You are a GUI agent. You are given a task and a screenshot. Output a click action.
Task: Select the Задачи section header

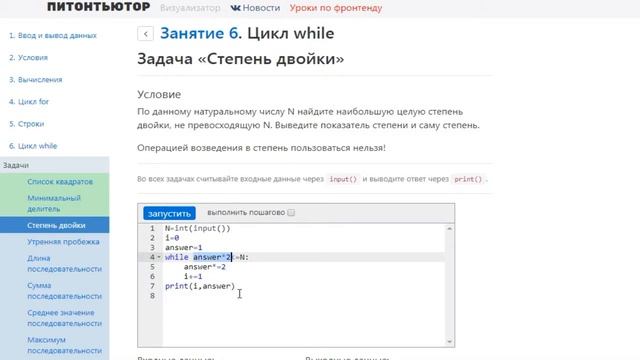click(x=54, y=165)
